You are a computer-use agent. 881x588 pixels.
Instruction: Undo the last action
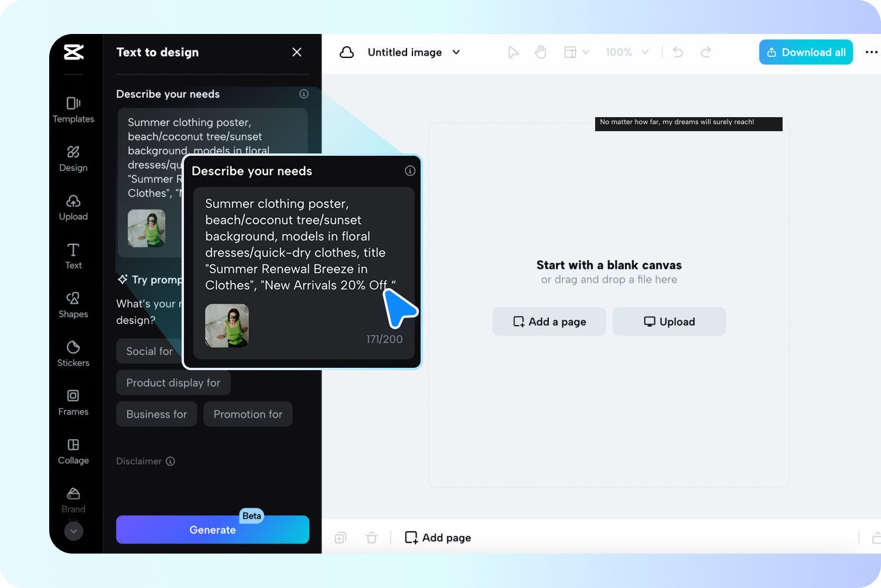678,52
